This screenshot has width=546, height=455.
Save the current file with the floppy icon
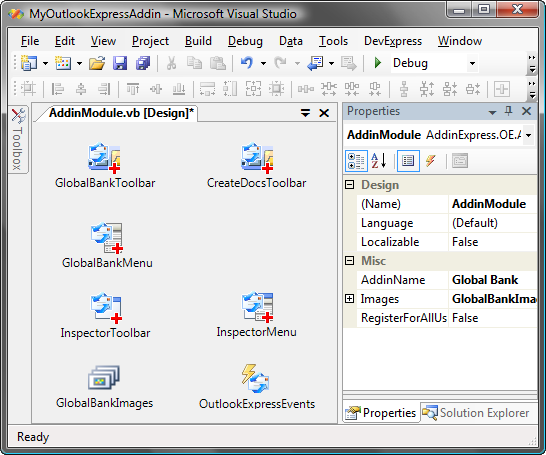coord(120,63)
